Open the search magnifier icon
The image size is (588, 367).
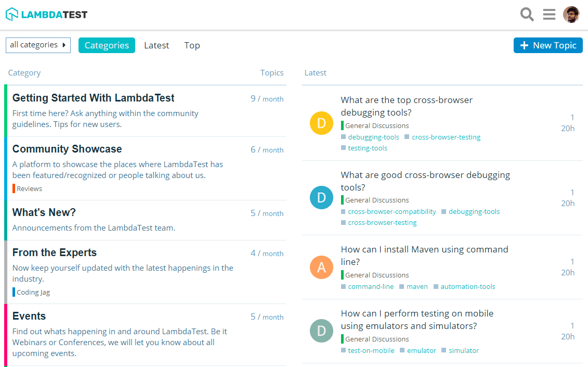[527, 15]
